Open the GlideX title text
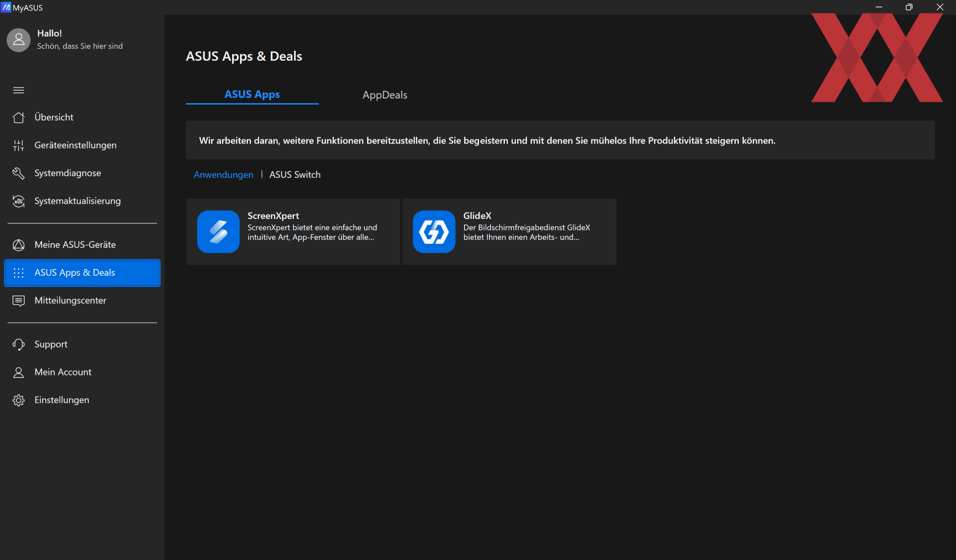 [477, 216]
